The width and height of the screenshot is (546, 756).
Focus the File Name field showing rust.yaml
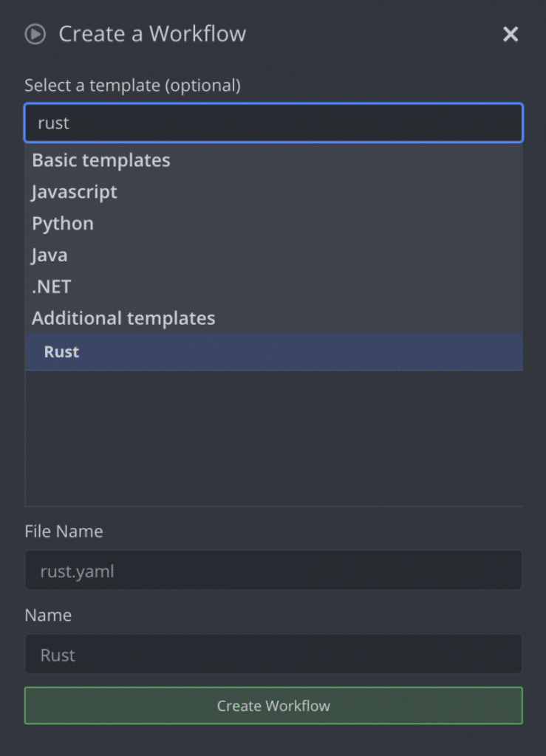(273, 571)
